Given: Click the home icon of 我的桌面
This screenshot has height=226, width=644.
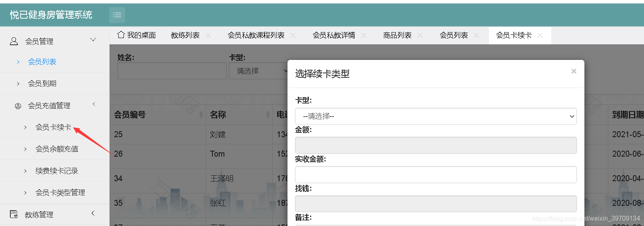Looking at the screenshot, I should (x=121, y=35).
